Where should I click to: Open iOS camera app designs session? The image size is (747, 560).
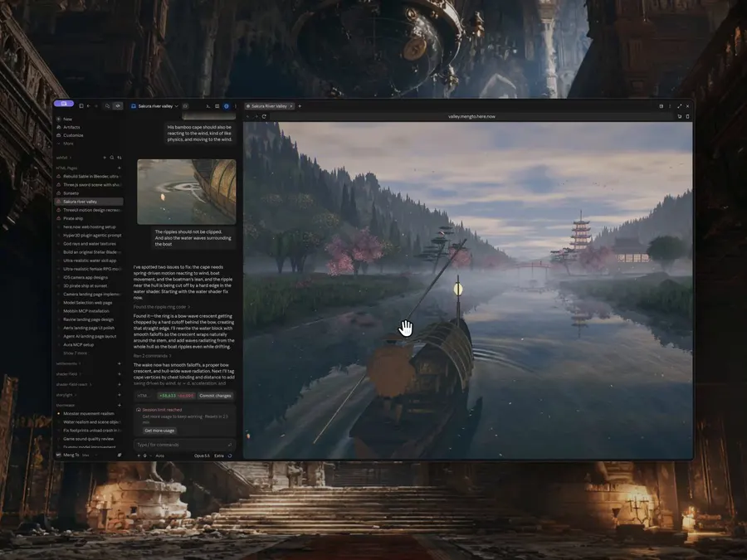tap(90, 277)
